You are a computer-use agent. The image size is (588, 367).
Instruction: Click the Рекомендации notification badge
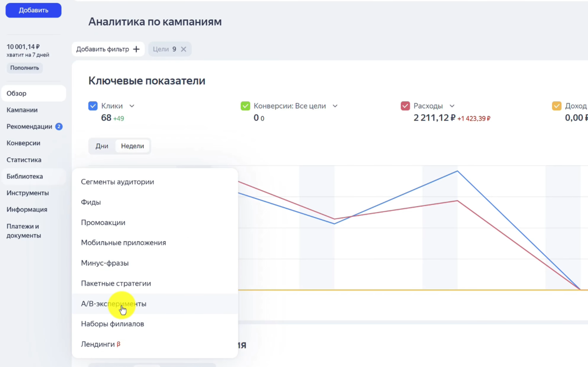59,126
